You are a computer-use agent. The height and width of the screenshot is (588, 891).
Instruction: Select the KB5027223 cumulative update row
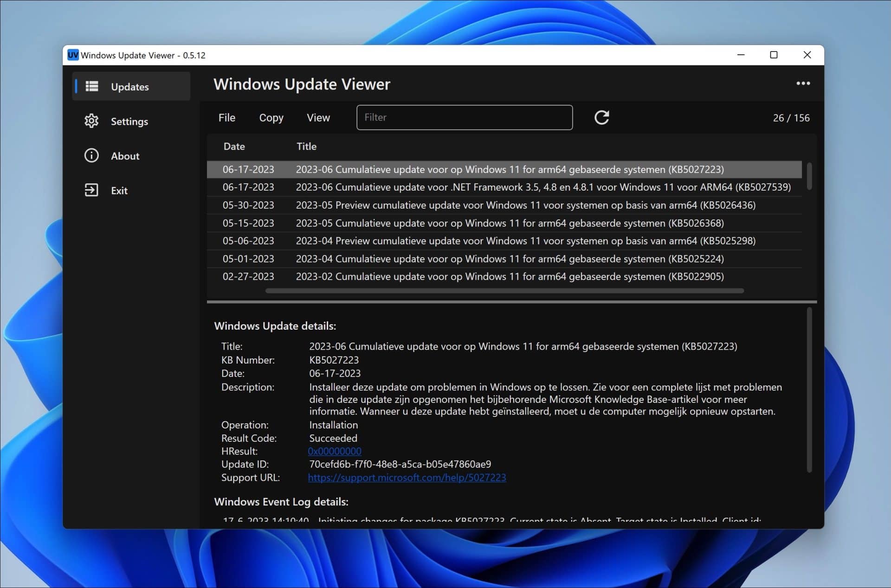504,169
